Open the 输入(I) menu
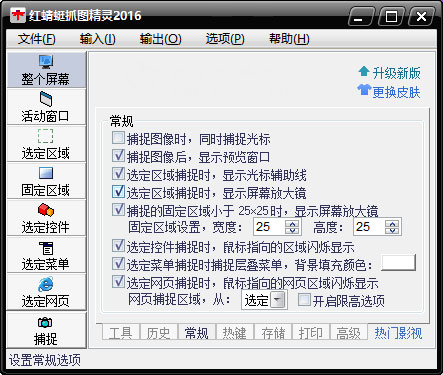Screen dimensions: 443x375 (x=98, y=39)
